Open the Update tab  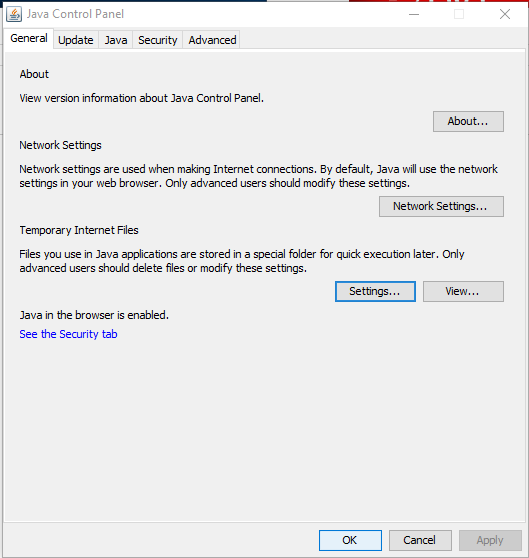(76, 40)
